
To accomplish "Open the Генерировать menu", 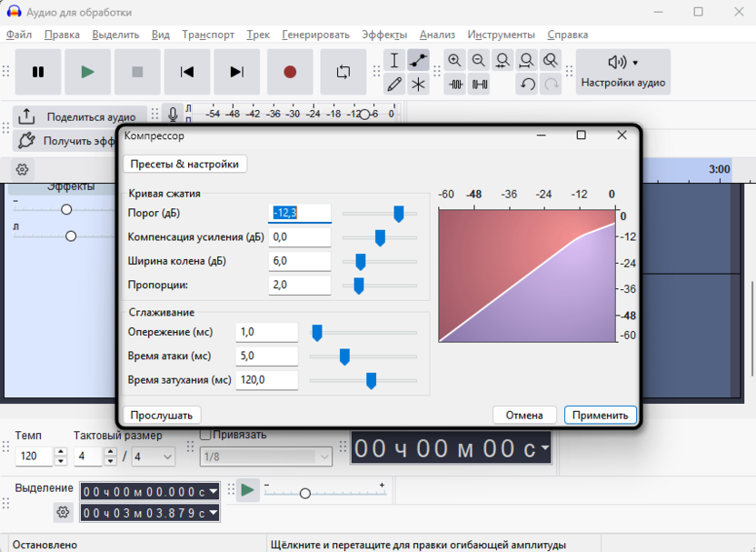I will pyautogui.click(x=315, y=35).
